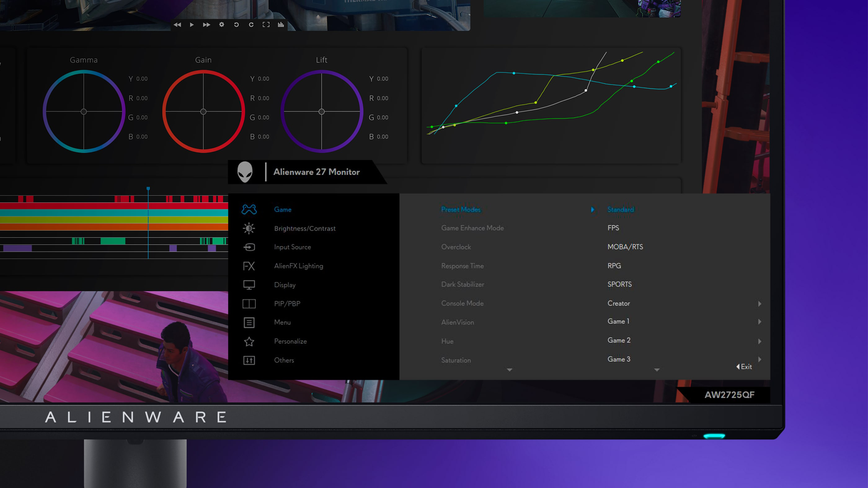868x488 pixels.
Task: Click the settings gear in the video controls
Action: click(x=221, y=24)
